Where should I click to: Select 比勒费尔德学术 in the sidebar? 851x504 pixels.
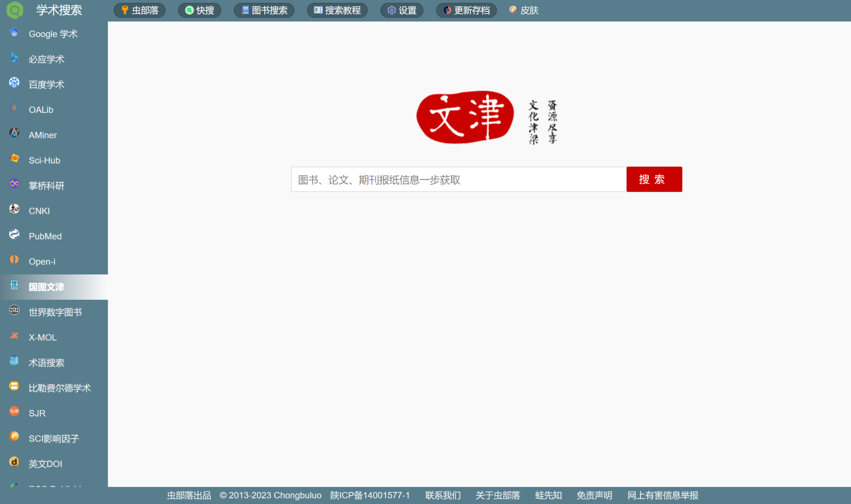(59, 388)
